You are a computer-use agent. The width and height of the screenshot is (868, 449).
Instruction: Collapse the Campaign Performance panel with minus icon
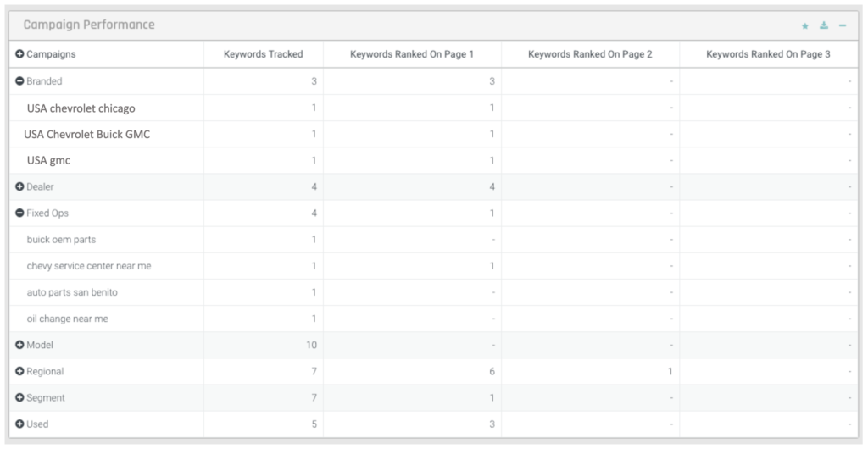842,25
